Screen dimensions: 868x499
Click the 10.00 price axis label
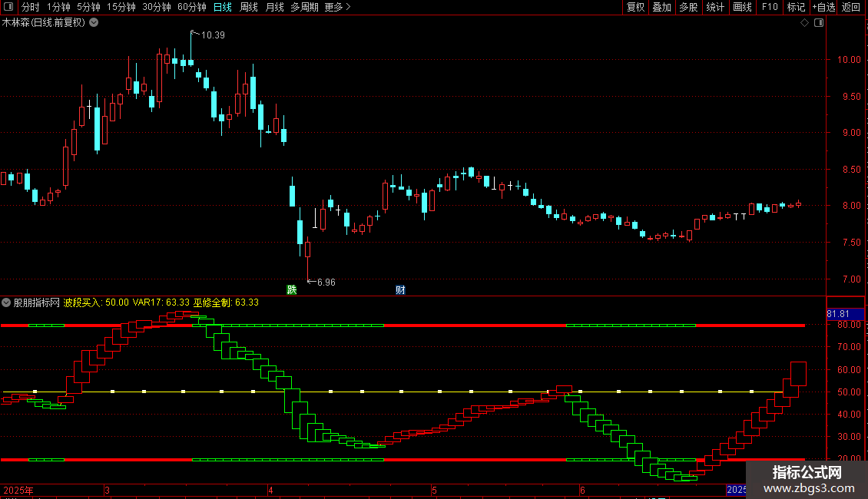point(849,60)
